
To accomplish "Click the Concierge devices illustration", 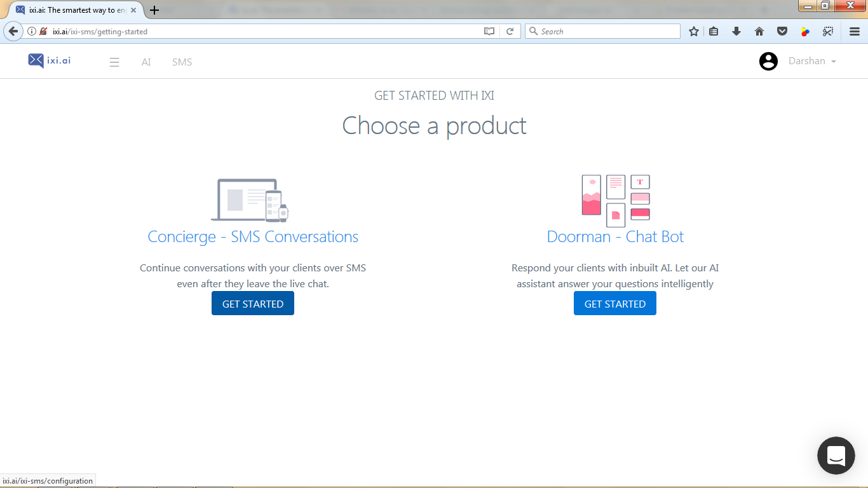I will tap(250, 200).
